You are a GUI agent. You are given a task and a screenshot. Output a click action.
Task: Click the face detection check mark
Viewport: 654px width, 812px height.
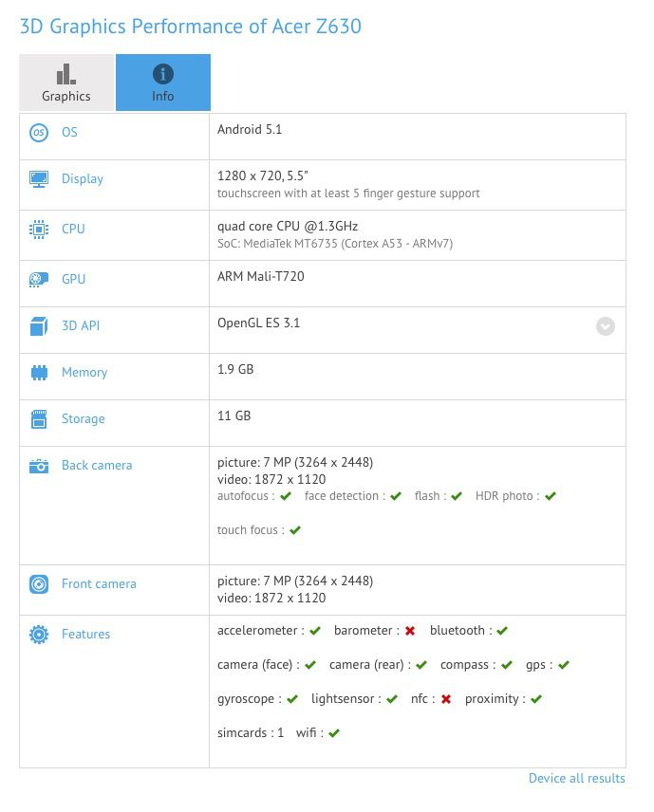pyautogui.click(x=396, y=496)
